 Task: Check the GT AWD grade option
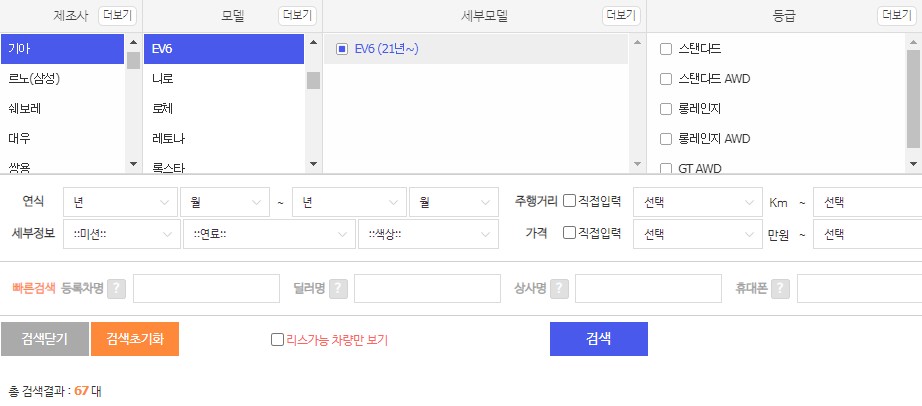666,169
